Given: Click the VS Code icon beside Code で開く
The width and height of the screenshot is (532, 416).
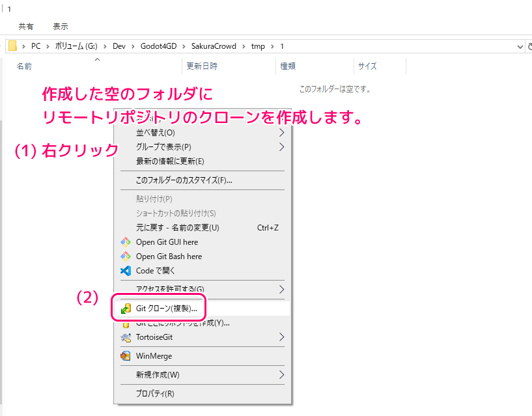Looking at the screenshot, I should (126, 271).
